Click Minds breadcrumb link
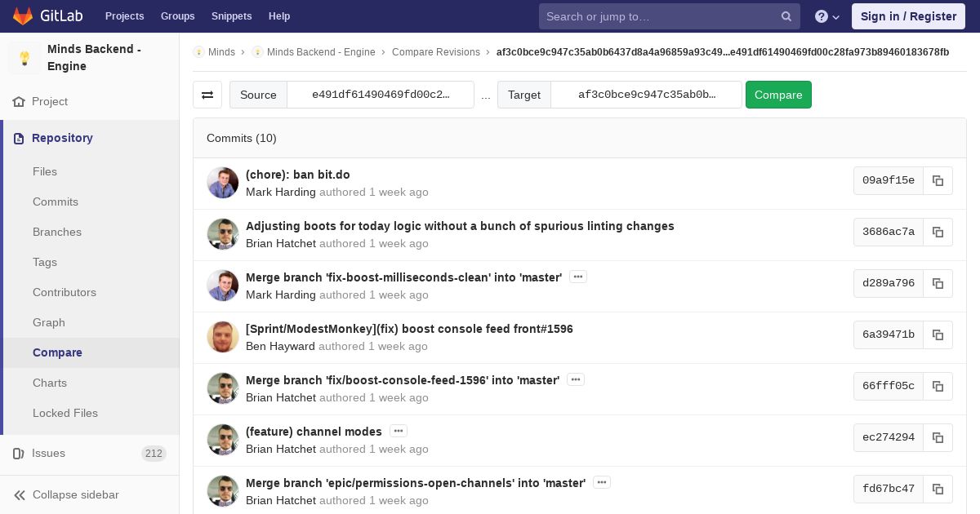The width and height of the screenshot is (980, 514). coord(221,52)
